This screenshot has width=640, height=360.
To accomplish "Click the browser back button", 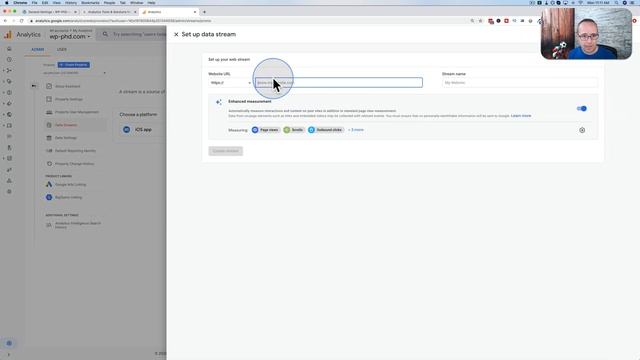I will click(x=5, y=21).
